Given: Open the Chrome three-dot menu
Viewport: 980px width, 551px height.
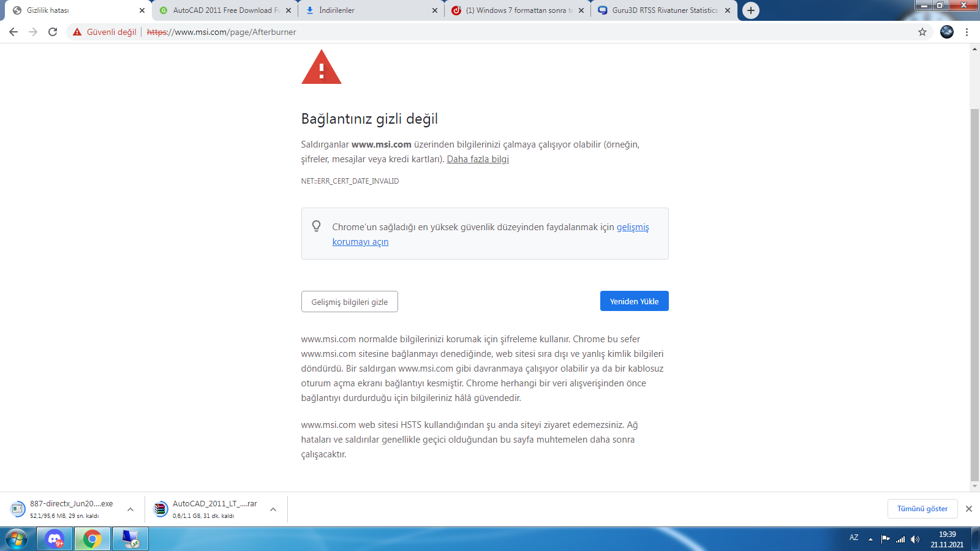Looking at the screenshot, I should tap(967, 32).
